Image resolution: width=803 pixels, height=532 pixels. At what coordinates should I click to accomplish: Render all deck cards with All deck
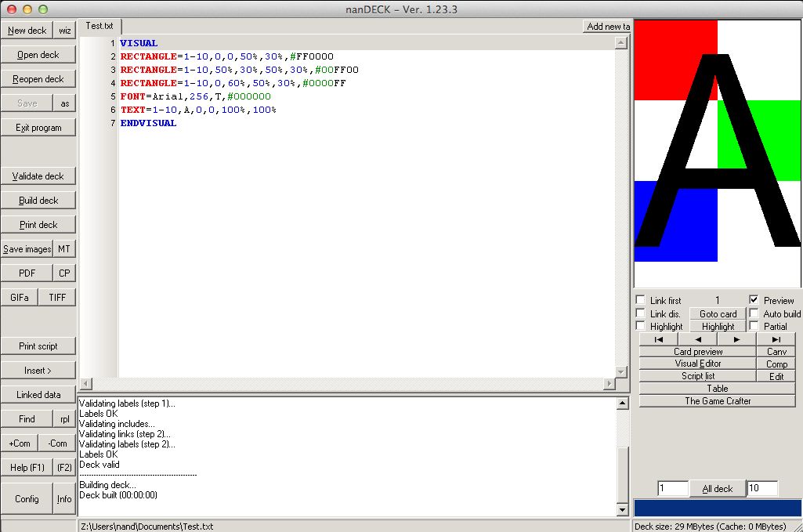click(x=718, y=488)
